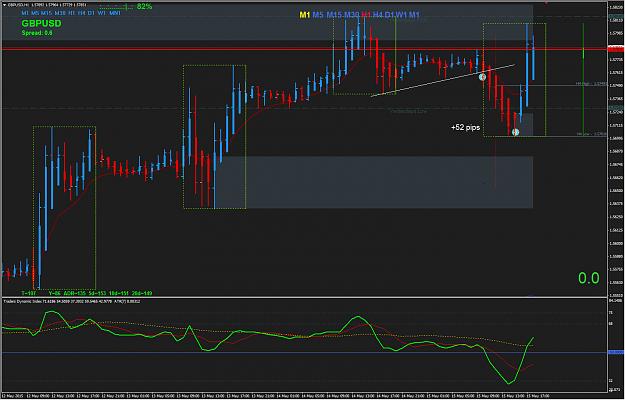The image size is (625, 400).
Task: Click the red price tag on the price axis
Action: (x=616, y=49)
